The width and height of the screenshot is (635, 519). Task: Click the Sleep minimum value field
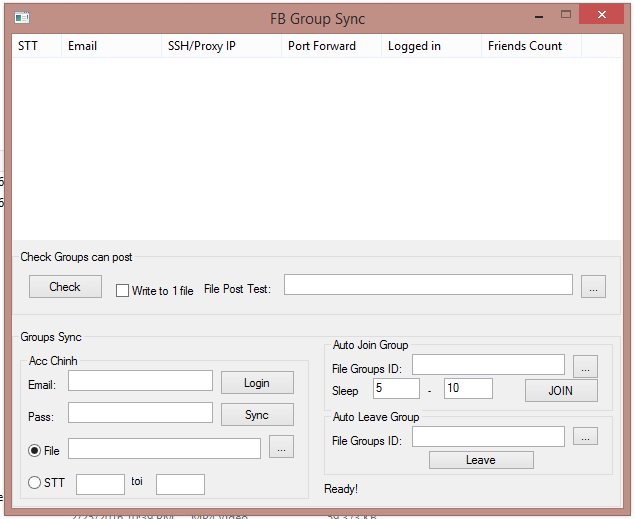(x=396, y=388)
